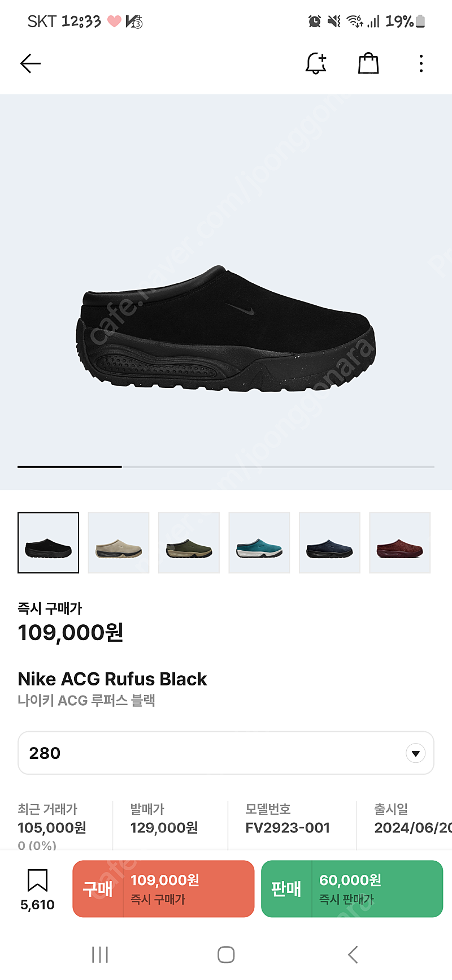The width and height of the screenshot is (452, 980).
Task: Select the navy Rufus thumbnail
Action: tap(329, 543)
